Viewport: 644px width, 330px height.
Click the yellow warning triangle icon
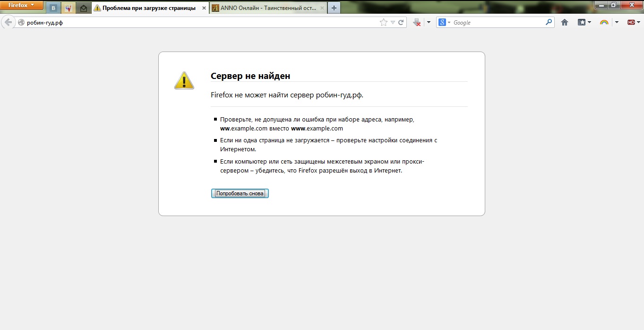click(184, 80)
